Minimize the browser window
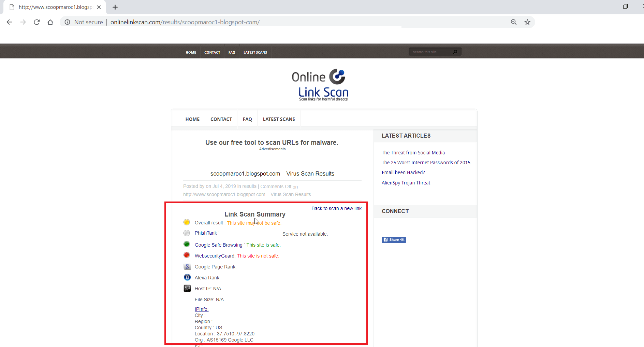The width and height of the screenshot is (644, 347). [606, 6]
